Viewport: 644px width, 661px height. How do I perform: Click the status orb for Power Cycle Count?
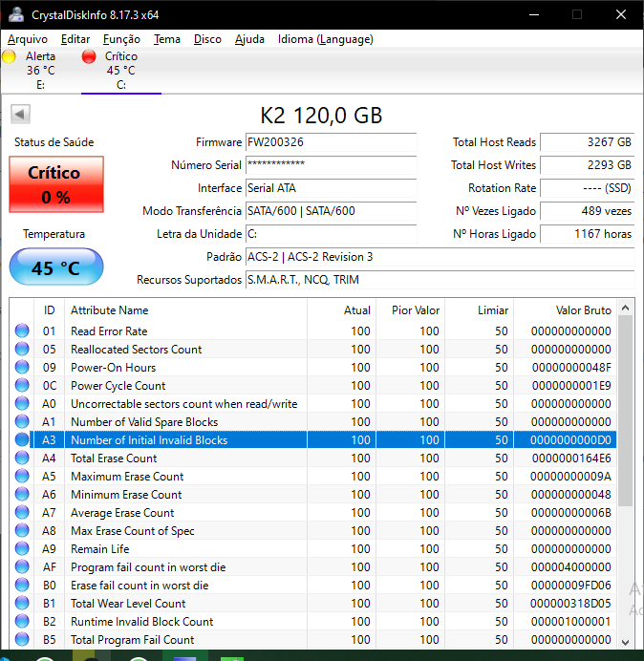22,385
